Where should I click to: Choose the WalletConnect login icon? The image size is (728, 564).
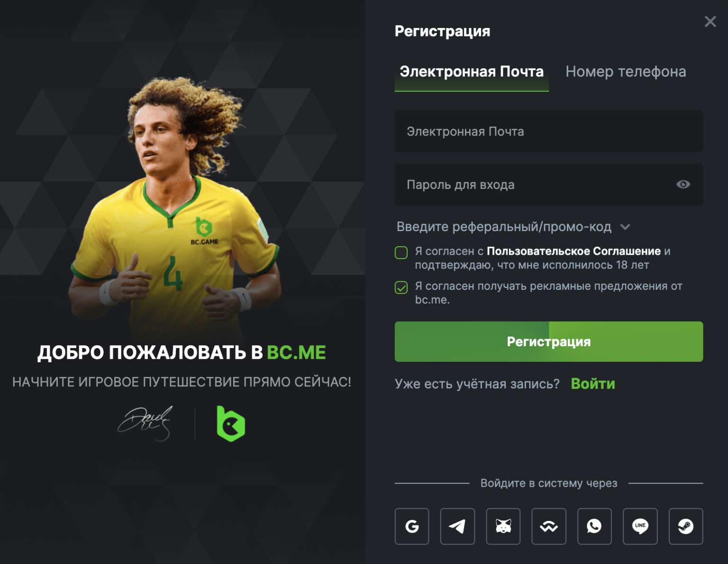tap(549, 526)
